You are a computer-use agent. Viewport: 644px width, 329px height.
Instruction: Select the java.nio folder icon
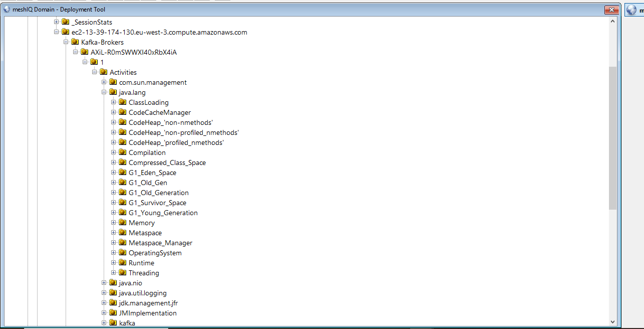(113, 283)
